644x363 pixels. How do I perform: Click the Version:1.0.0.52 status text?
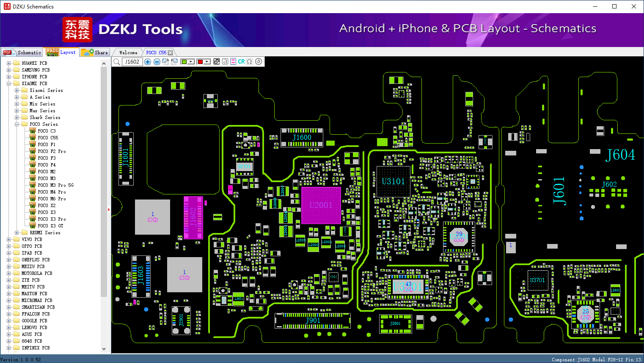point(21,360)
